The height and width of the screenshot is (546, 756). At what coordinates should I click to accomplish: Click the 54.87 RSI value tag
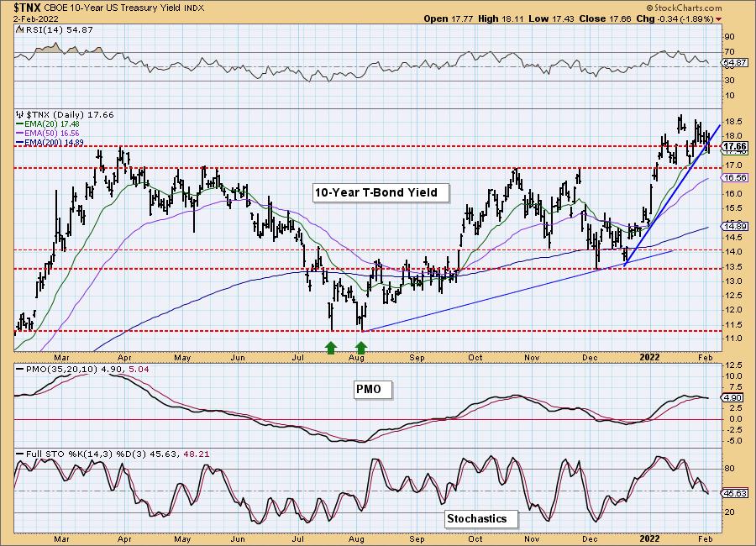point(736,63)
